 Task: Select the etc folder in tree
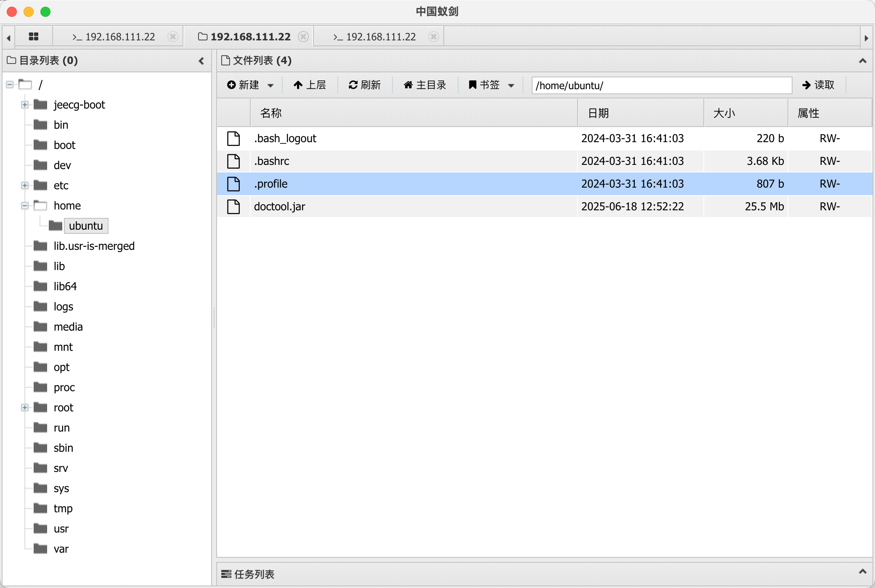click(x=61, y=185)
